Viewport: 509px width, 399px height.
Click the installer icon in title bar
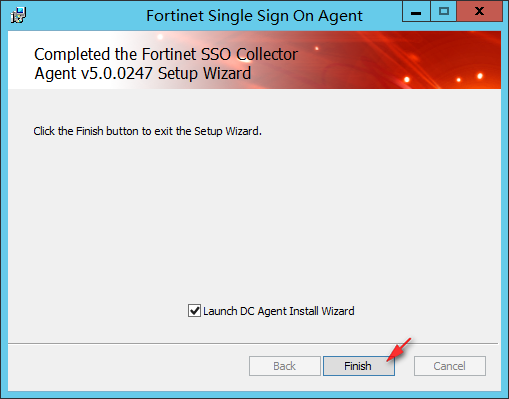(x=18, y=15)
